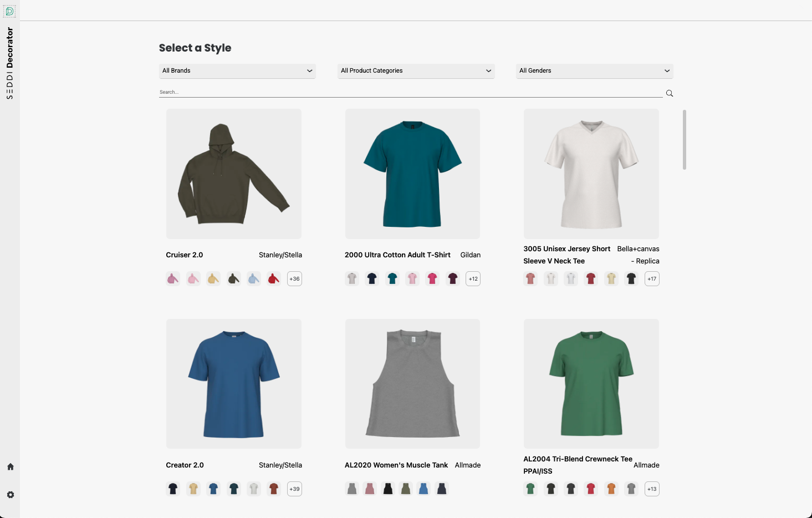This screenshot has width=812, height=518.
Task: Open the All Genders filter dropdown
Action: [x=594, y=71]
